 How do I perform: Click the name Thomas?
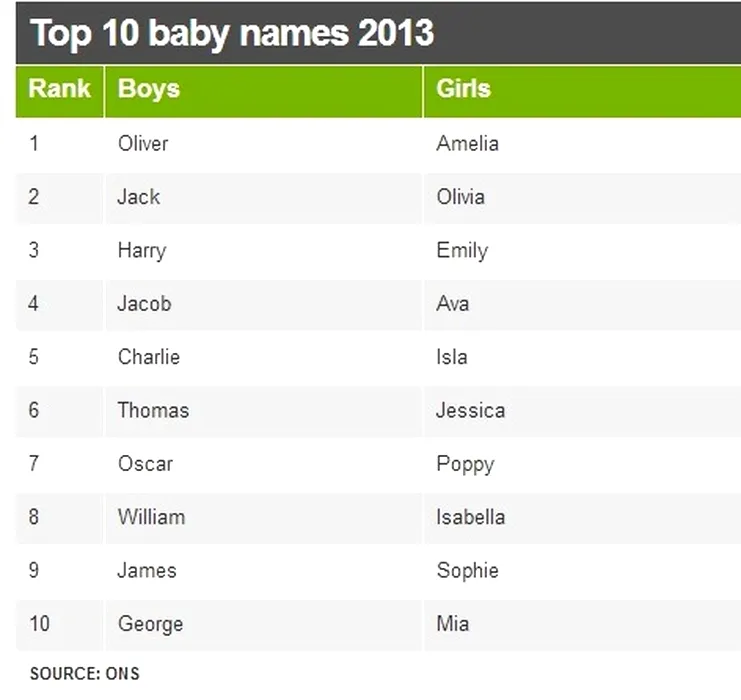tap(153, 410)
